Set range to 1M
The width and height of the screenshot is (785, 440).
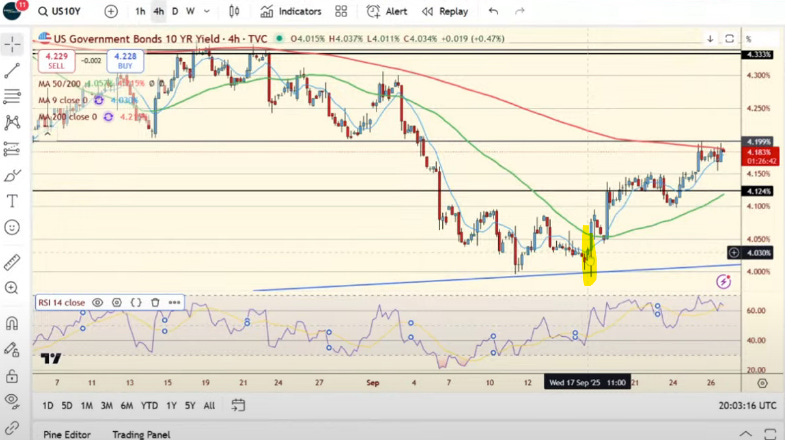click(x=87, y=405)
